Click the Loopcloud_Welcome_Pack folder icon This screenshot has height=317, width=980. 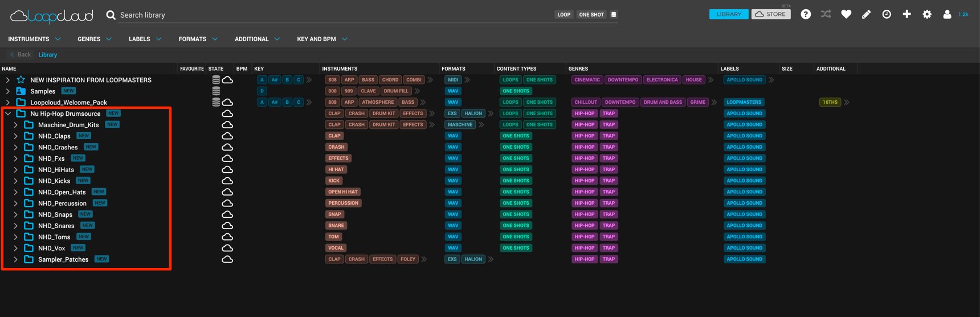point(21,102)
